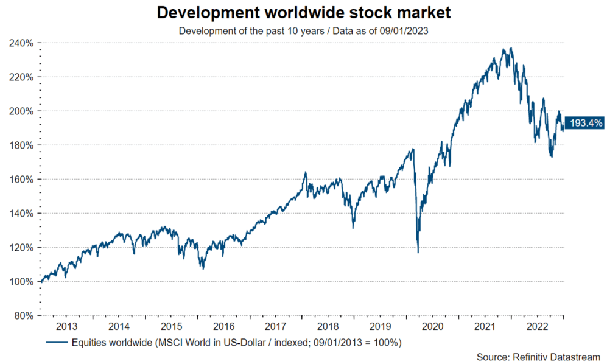607x364 pixels.
Task: Click the chart title Development worldwide stock market
Action: point(303,13)
